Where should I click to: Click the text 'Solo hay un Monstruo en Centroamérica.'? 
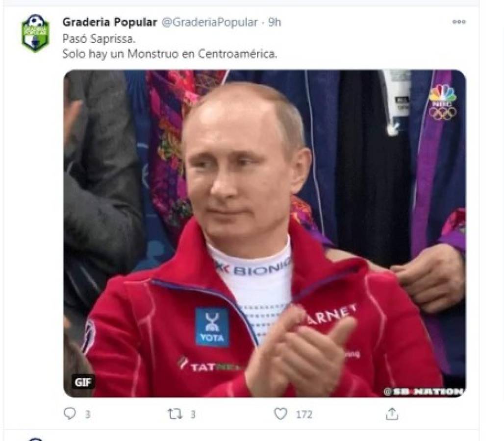click(170, 53)
